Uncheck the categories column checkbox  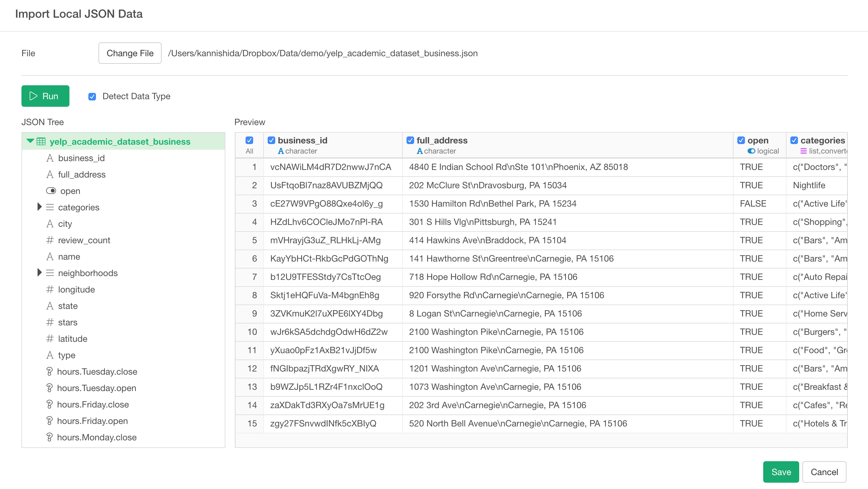coord(794,140)
